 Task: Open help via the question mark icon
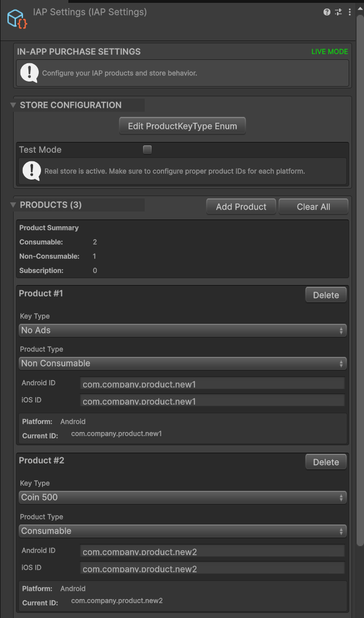(x=326, y=12)
